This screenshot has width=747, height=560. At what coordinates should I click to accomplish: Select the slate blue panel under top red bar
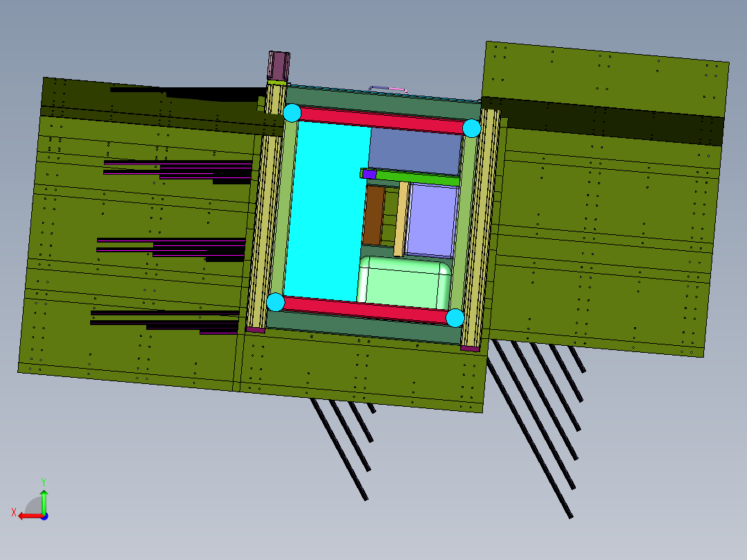(414, 152)
